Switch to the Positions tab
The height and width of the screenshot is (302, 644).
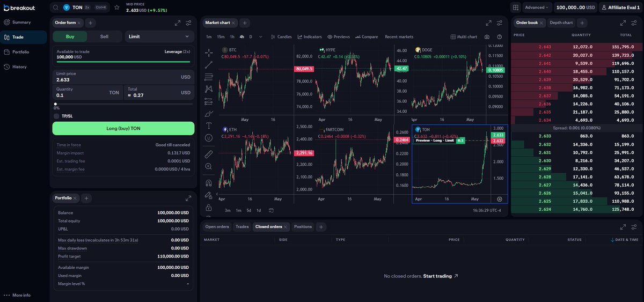click(x=303, y=227)
